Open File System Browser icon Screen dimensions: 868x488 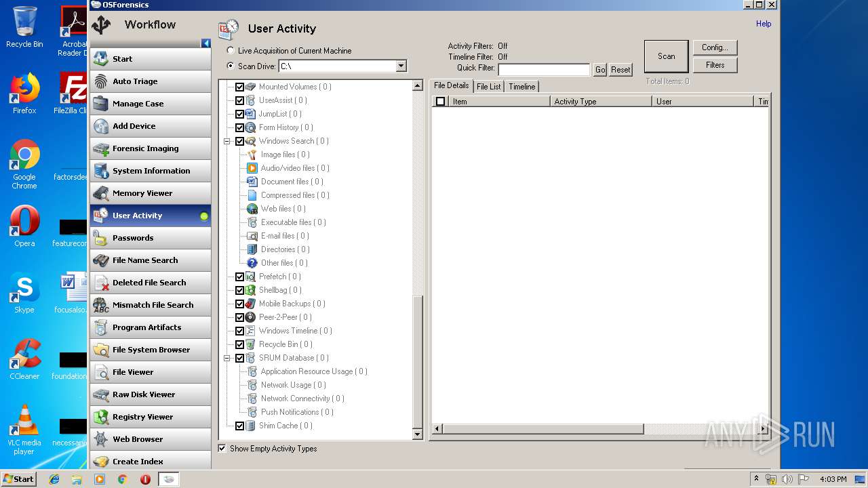click(101, 350)
